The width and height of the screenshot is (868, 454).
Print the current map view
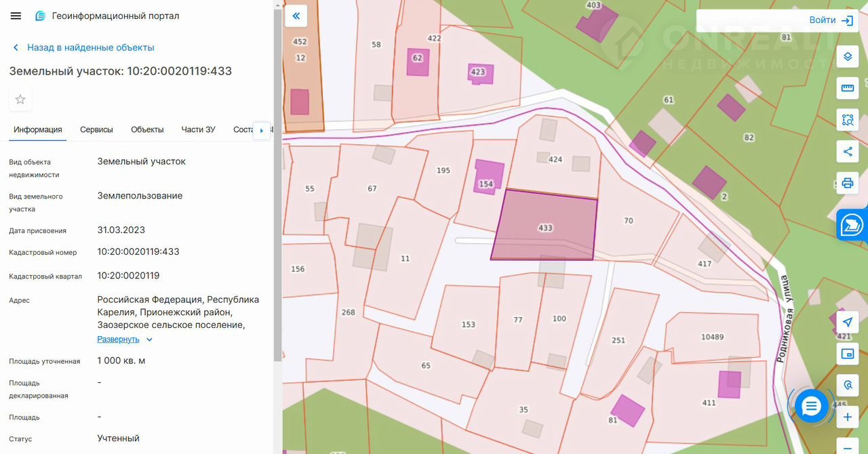coord(847,183)
